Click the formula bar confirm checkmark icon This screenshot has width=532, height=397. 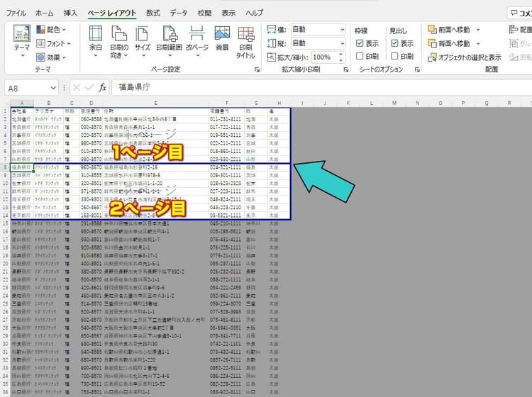coord(89,88)
